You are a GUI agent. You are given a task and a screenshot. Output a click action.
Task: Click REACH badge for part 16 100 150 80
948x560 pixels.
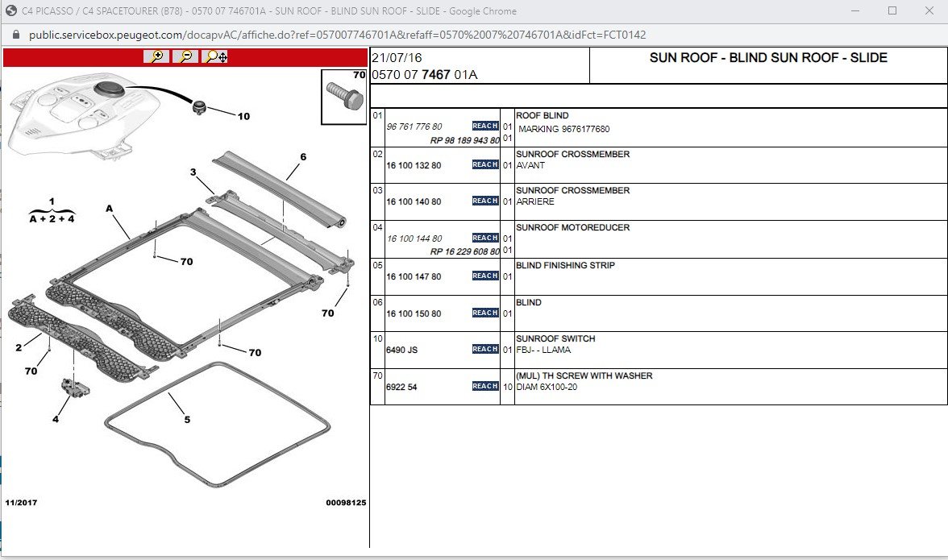tap(485, 313)
